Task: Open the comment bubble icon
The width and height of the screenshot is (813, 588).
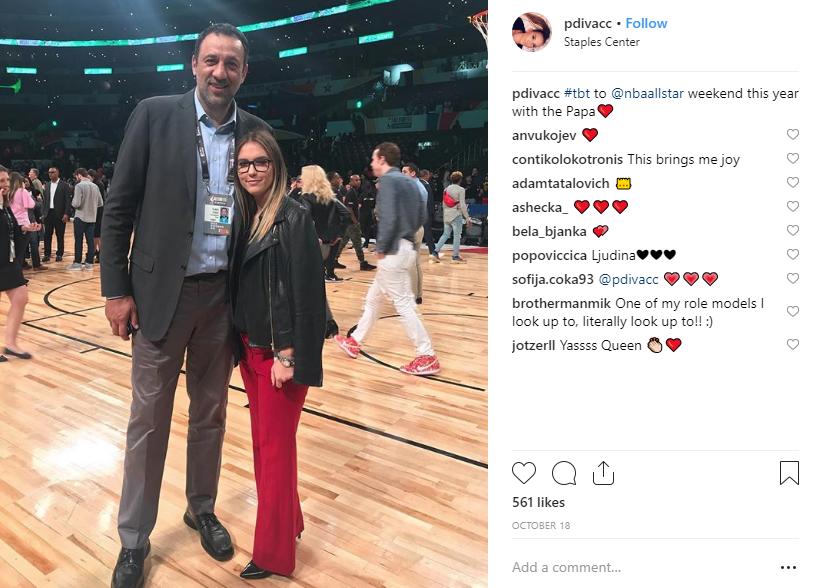Action: coord(564,473)
